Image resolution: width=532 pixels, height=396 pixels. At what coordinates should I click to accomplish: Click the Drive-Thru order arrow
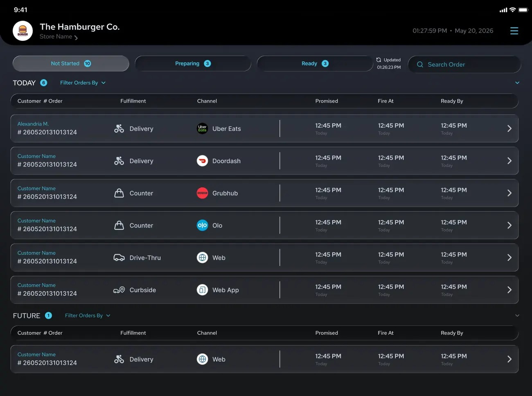509,258
